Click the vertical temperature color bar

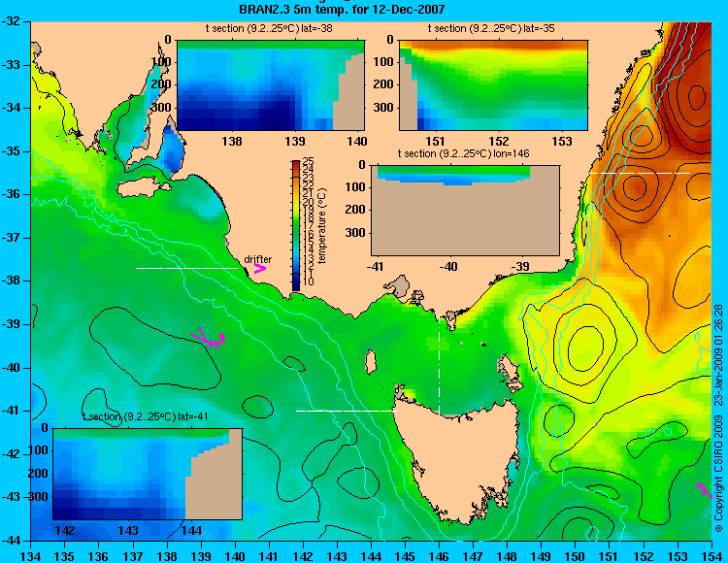pos(296,225)
